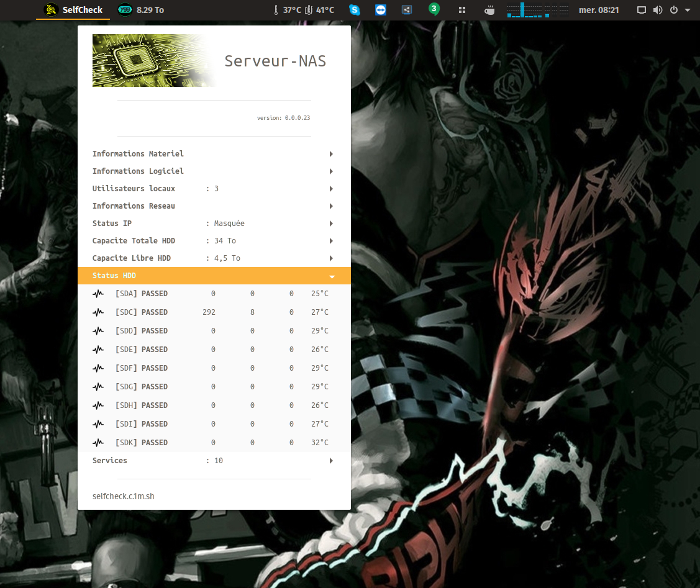Image resolution: width=700 pixels, height=588 pixels.
Task: Click the pulse icon for SDC drive
Action: [98, 312]
